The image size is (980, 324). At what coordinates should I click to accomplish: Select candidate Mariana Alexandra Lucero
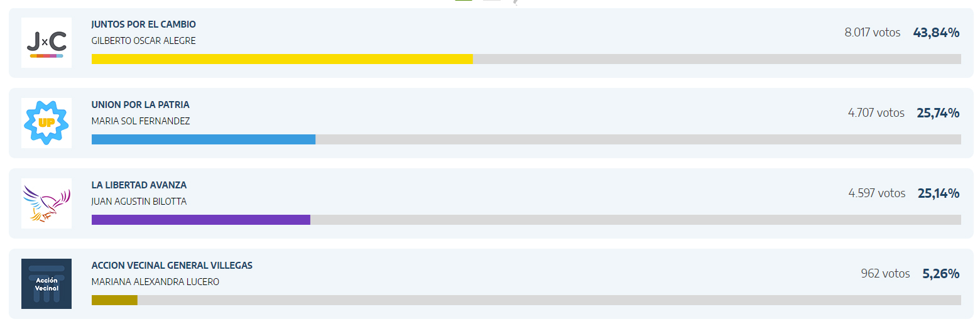(155, 282)
